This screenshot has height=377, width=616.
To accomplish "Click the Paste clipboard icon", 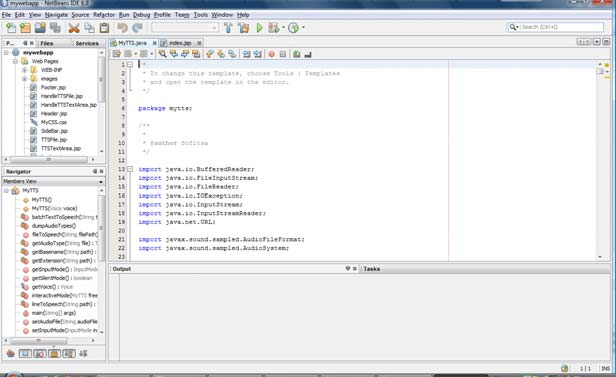I will point(104,27).
